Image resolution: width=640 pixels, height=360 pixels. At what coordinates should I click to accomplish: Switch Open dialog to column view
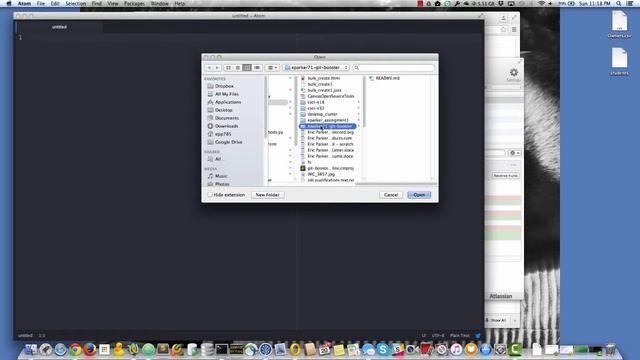[247, 67]
